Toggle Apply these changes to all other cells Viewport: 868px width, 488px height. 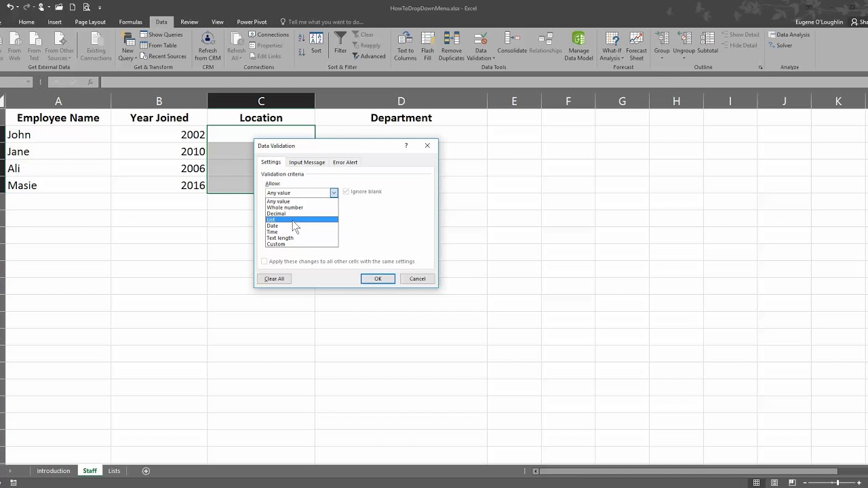(264, 262)
